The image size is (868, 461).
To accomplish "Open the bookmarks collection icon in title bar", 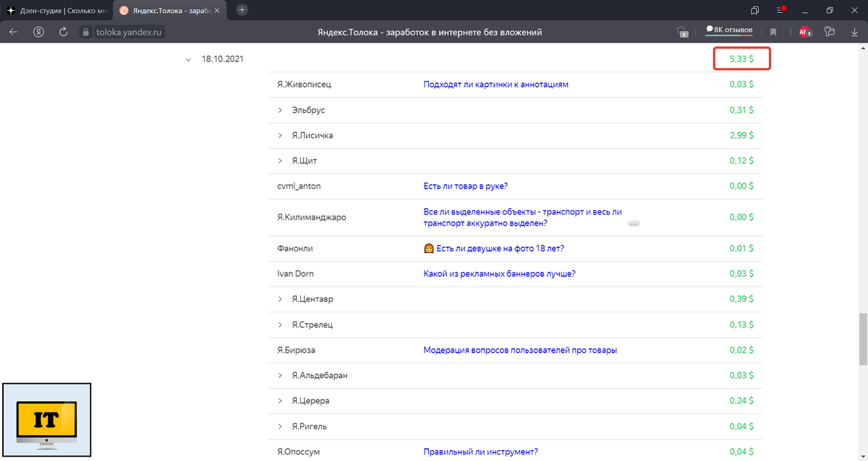I will (x=755, y=10).
